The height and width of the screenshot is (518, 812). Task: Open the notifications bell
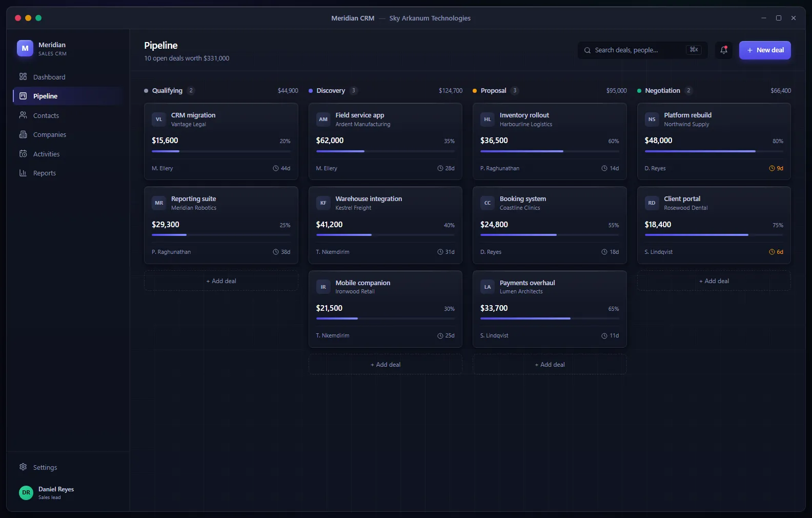click(x=724, y=50)
